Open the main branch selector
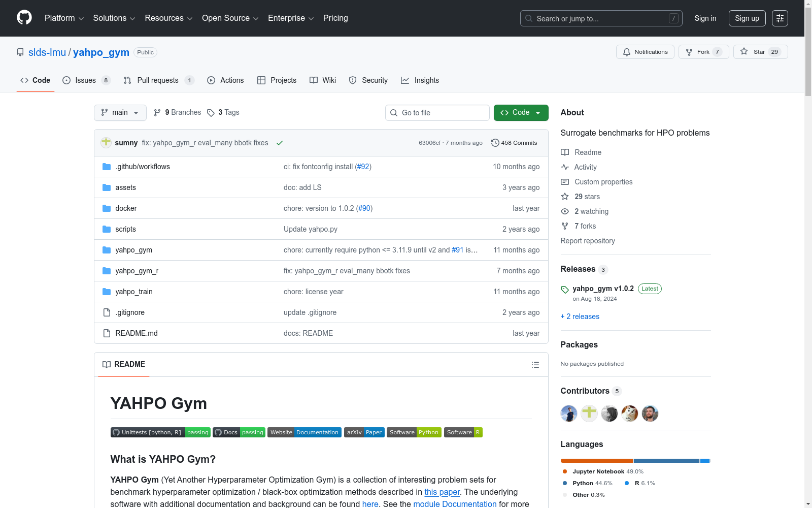Viewport: 812px width, 508px height. coord(120,113)
